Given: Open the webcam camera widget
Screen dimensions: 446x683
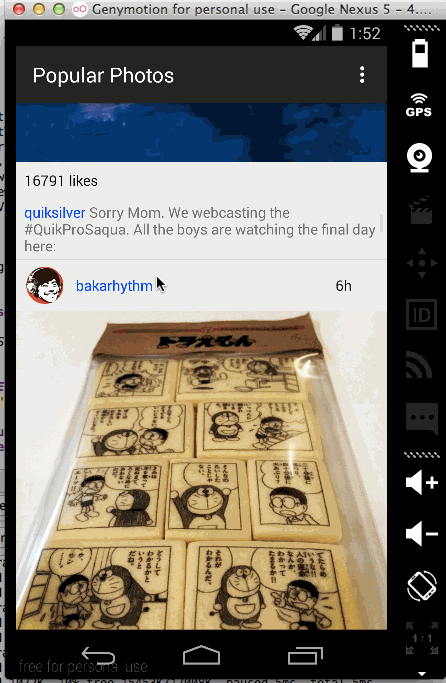Looking at the screenshot, I should (419, 158).
